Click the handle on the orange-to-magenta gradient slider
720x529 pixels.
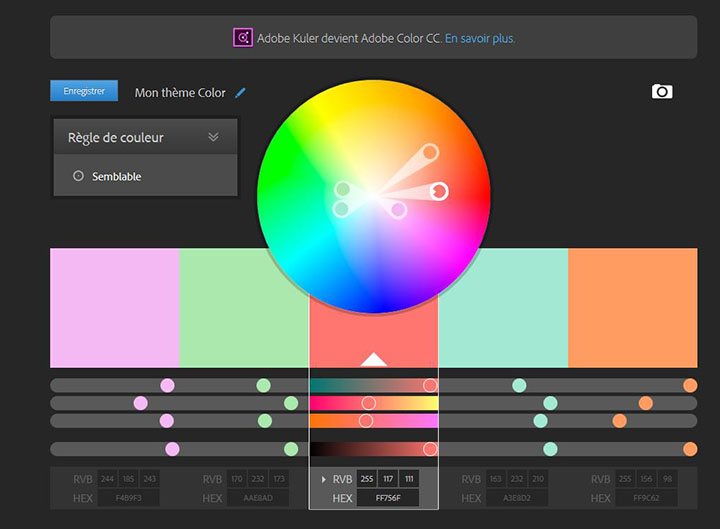pos(366,421)
